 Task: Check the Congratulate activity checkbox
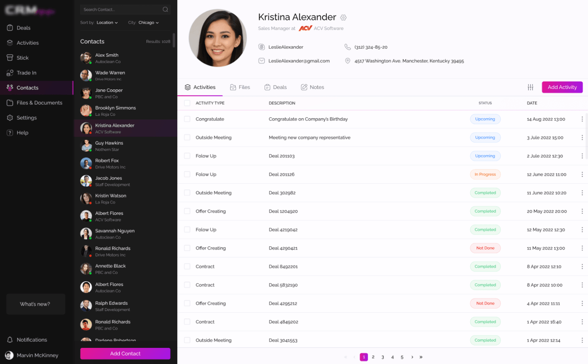tap(187, 119)
